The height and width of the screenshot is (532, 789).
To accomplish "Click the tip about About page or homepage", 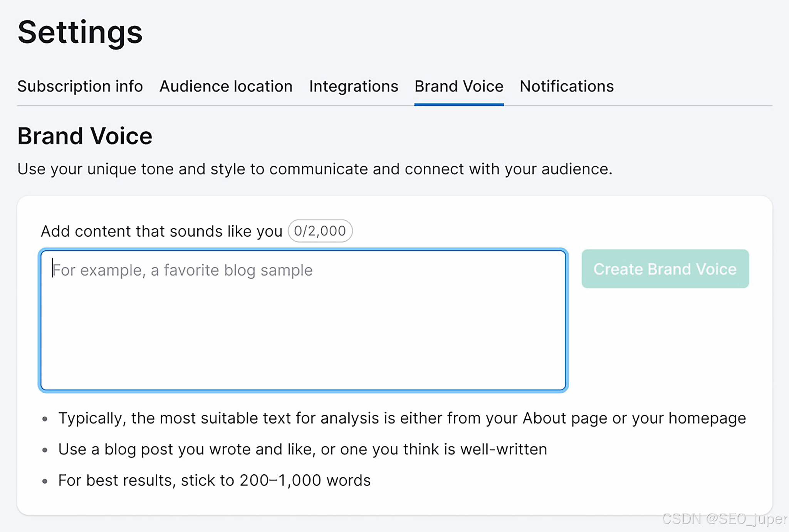I will tap(401, 418).
